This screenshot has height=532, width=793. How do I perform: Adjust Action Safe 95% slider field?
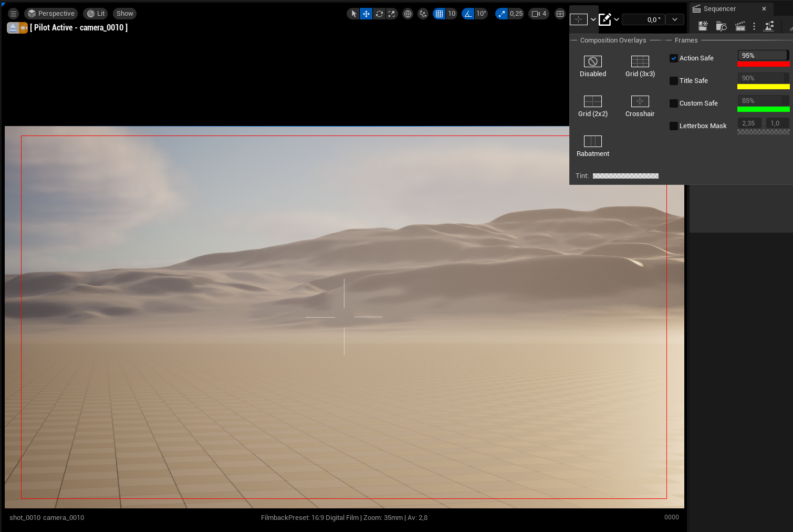[x=763, y=56]
